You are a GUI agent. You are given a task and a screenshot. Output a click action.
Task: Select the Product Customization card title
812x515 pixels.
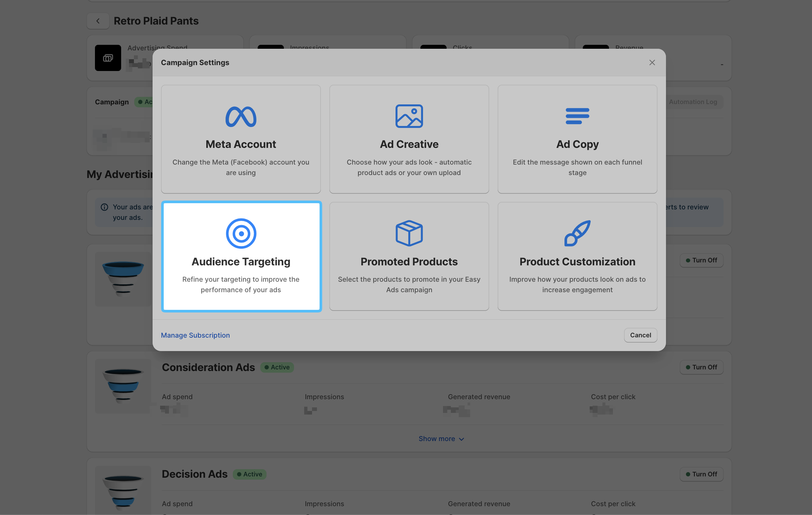[577, 261]
